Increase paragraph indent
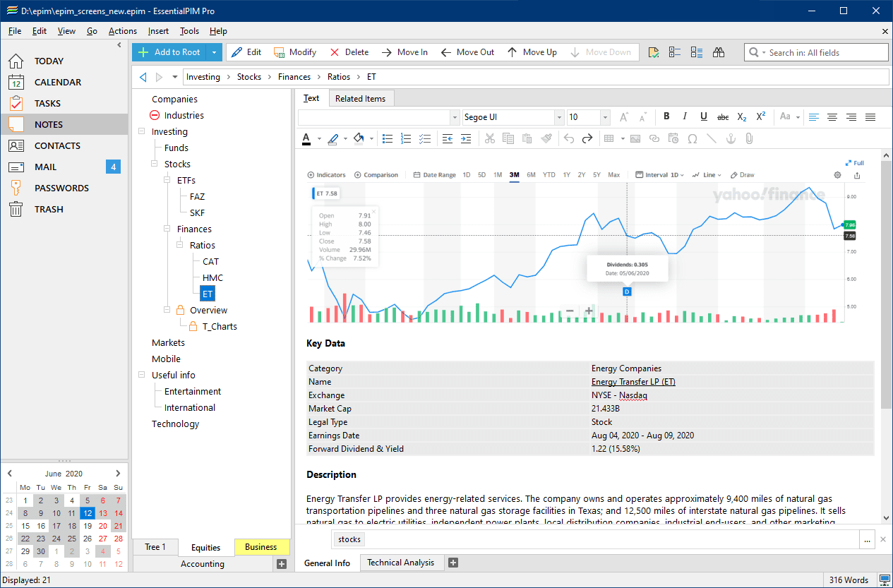This screenshot has width=893, height=588. pyautogui.click(x=466, y=139)
